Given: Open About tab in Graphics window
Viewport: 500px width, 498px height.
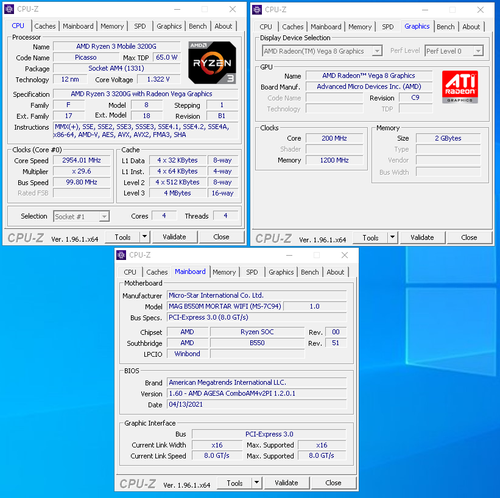Looking at the screenshot, I should pos(471,27).
